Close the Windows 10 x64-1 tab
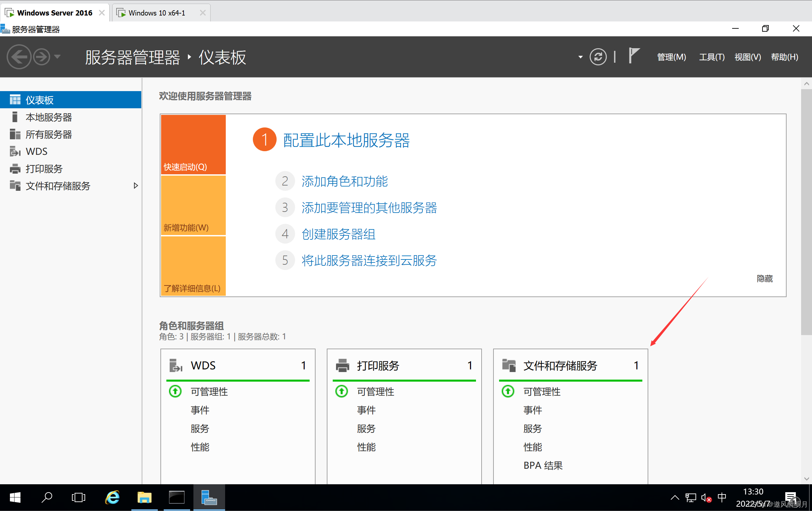 click(x=203, y=13)
